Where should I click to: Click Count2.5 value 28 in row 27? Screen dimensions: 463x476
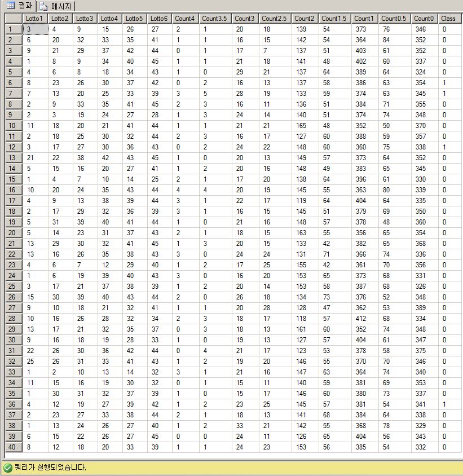coord(275,308)
